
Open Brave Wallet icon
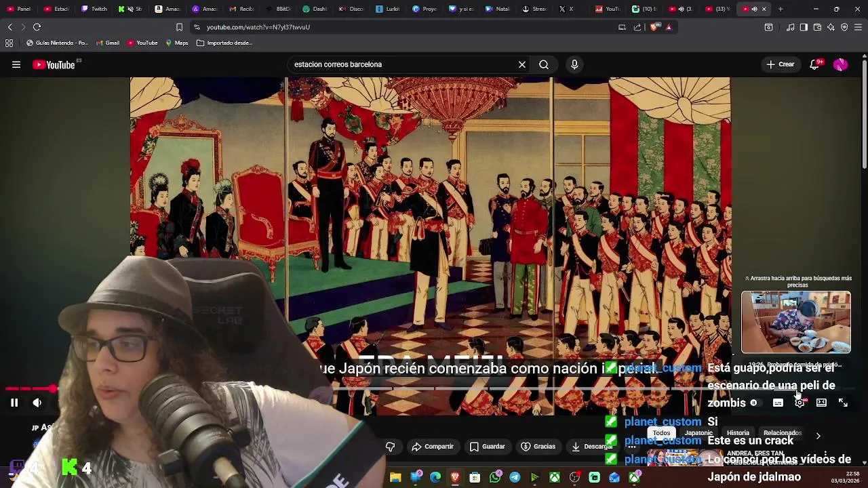click(x=817, y=27)
